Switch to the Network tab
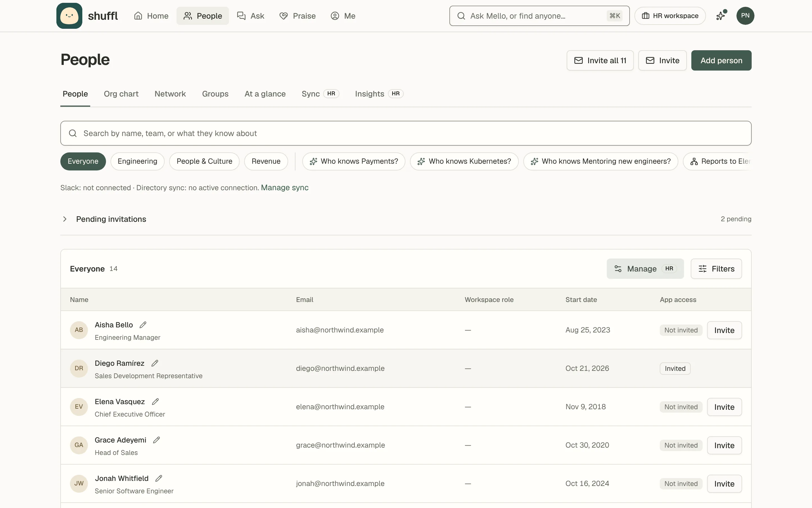 click(170, 94)
